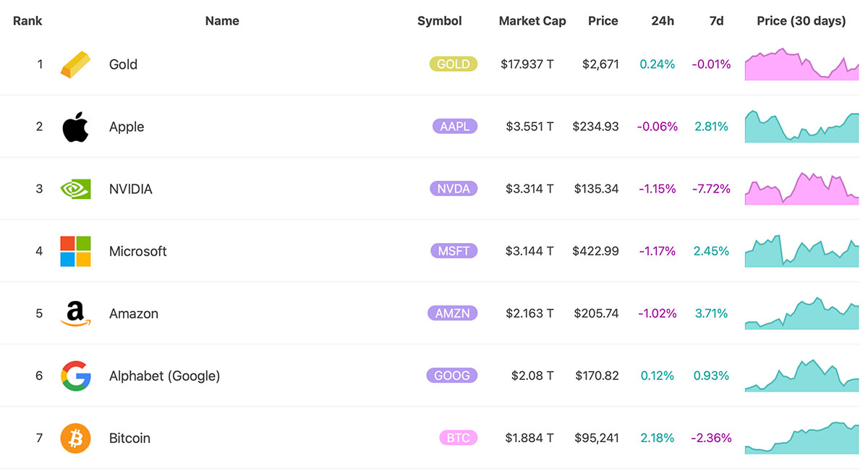Click the GOOG symbol badge
The image size is (868, 471).
(452, 375)
